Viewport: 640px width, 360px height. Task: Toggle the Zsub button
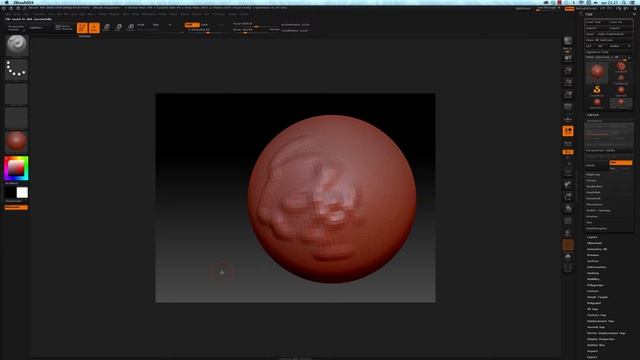coord(205,24)
